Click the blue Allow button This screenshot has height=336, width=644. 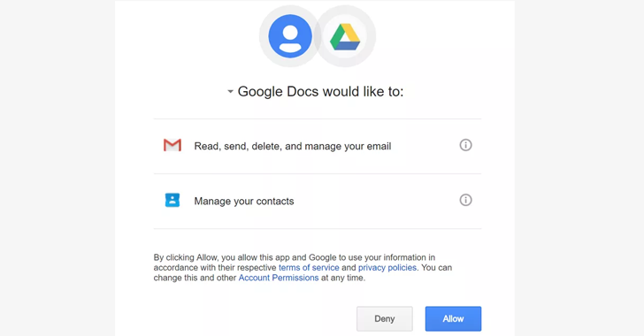coord(453,318)
